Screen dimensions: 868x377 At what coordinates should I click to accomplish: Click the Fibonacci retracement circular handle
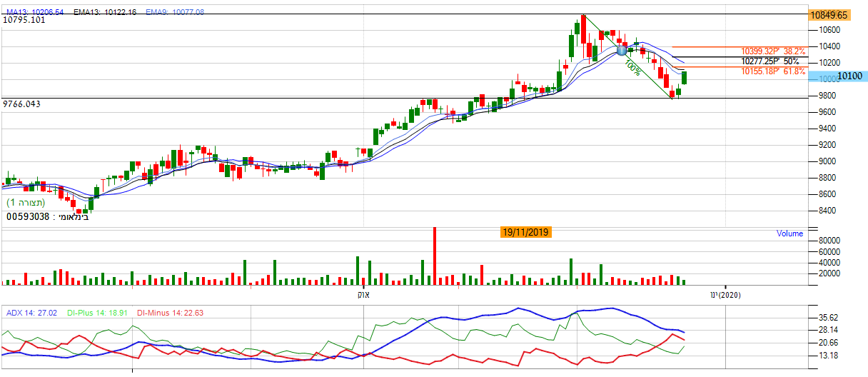[622, 50]
